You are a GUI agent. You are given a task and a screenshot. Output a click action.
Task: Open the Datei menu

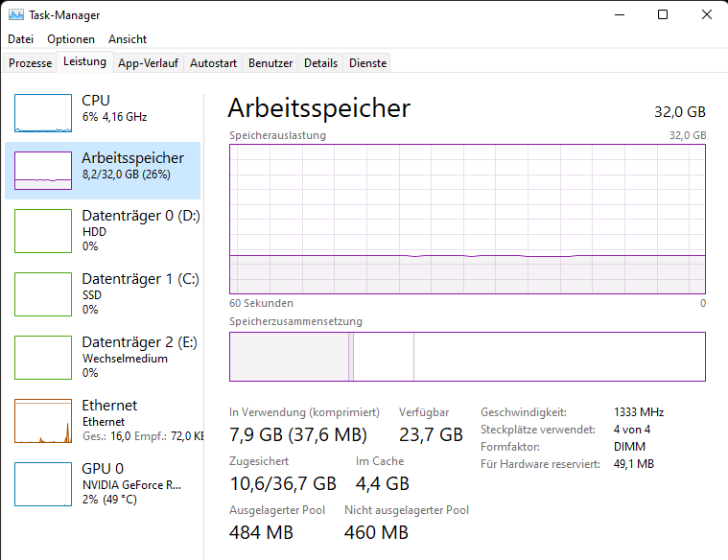[x=20, y=39]
